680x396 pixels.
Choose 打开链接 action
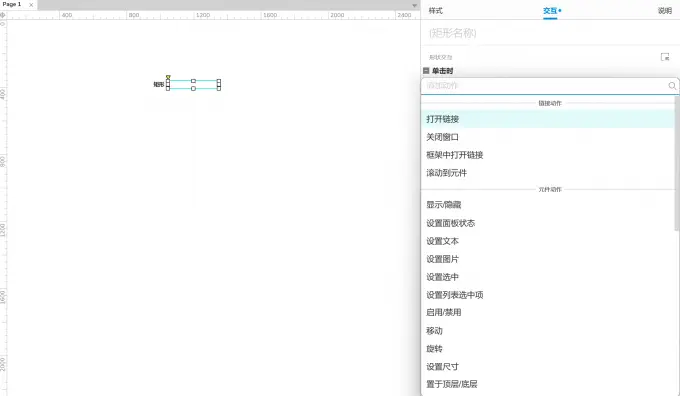[x=547, y=119]
